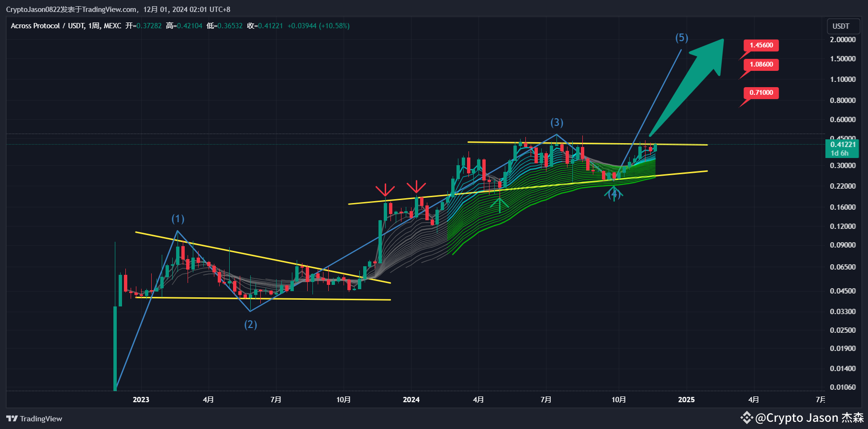Select the close value 0.41221 in header
Screen dimensions: 868x429
270,26
